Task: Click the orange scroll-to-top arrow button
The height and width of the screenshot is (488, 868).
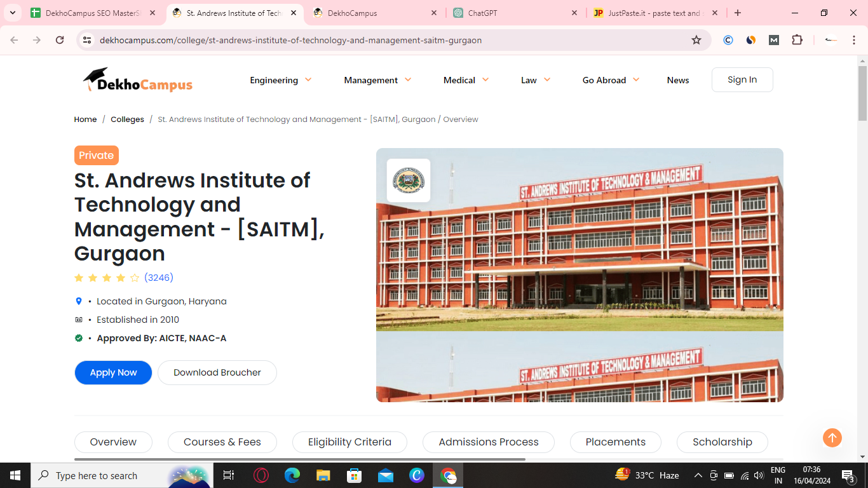Action: [x=832, y=438]
